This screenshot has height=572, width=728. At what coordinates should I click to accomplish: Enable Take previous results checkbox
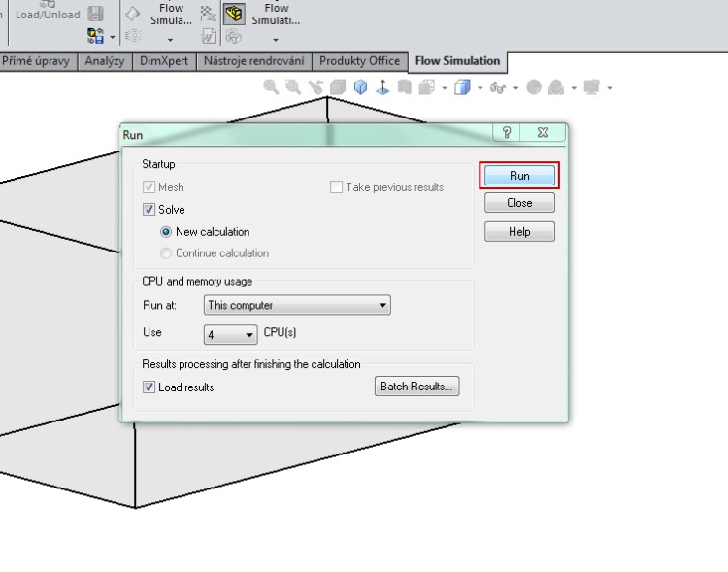pyautogui.click(x=336, y=187)
